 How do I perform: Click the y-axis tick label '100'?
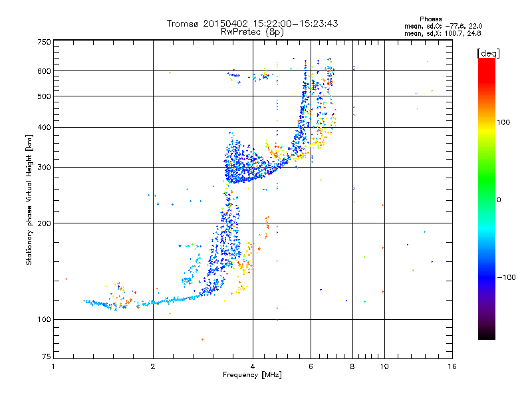[45, 320]
